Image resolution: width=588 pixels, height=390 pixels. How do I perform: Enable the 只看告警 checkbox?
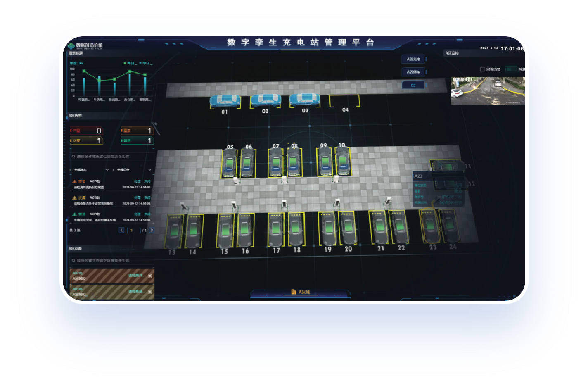coord(482,69)
